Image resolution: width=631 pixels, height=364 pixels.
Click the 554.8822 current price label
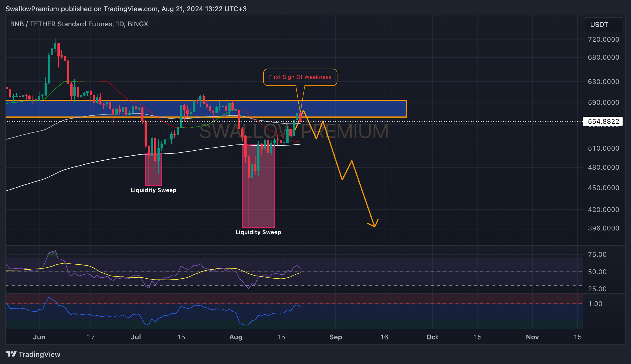tap(603, 122)
